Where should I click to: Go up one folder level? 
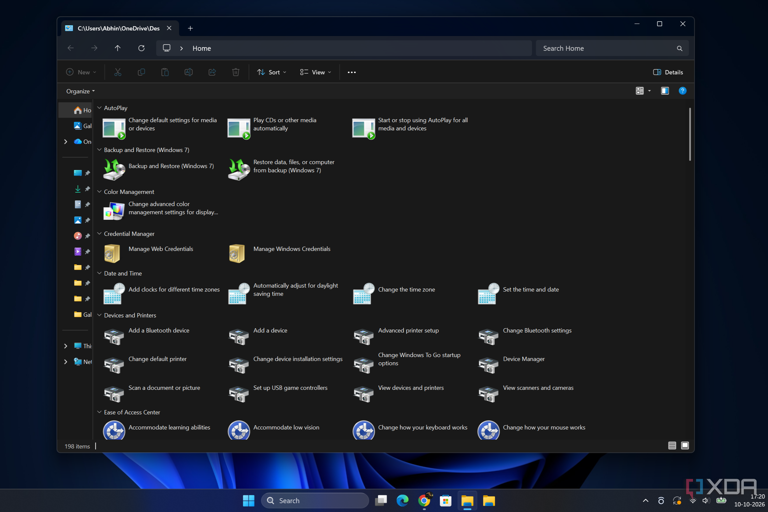pos(118,48)
